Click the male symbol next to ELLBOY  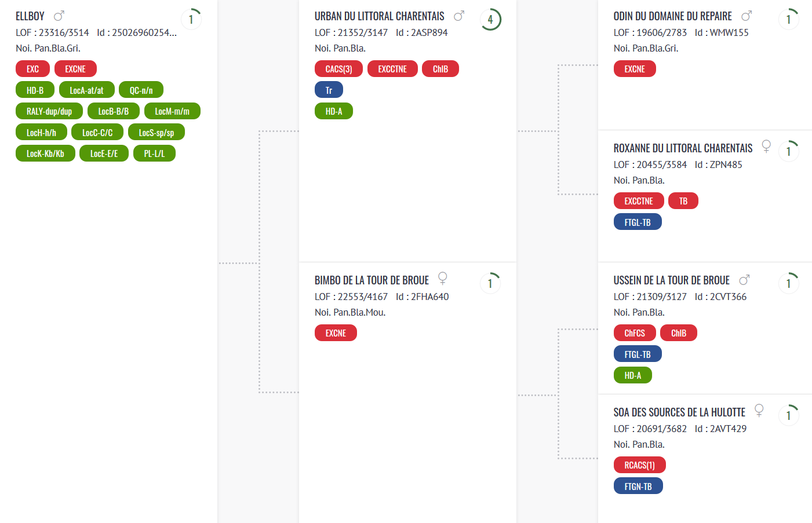click(59, 16)
